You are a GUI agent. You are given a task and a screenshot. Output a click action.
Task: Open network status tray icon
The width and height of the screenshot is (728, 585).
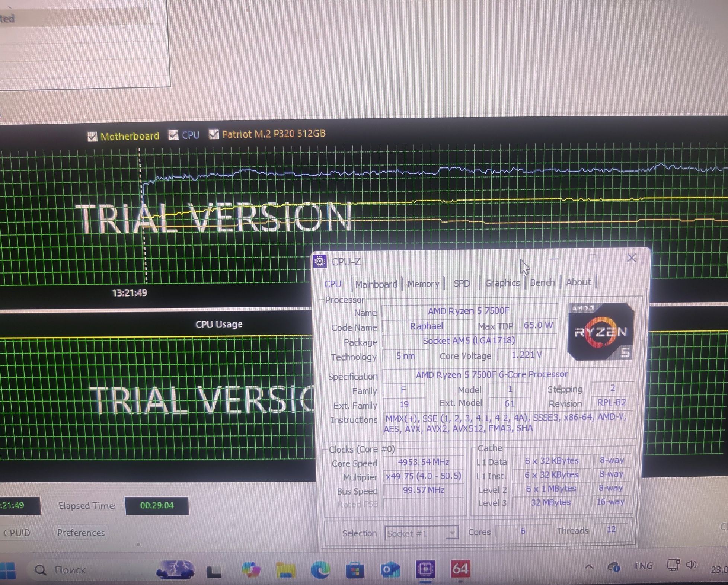coord(673,565)
